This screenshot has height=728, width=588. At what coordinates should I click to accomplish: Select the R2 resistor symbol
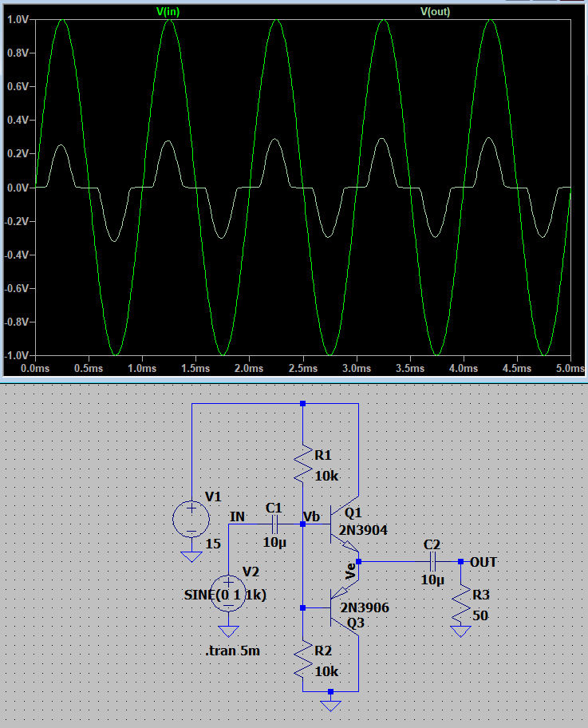302,659
